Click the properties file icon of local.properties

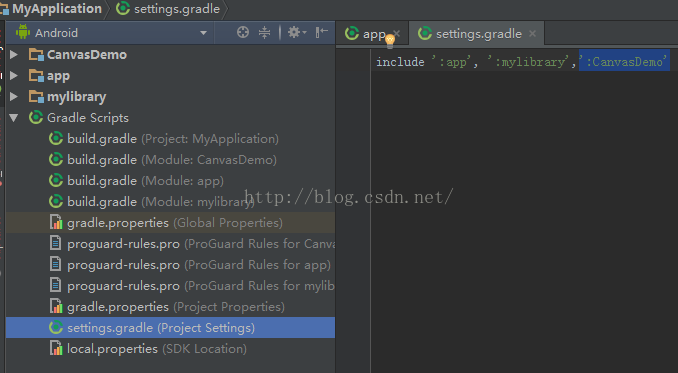(56, 348)
